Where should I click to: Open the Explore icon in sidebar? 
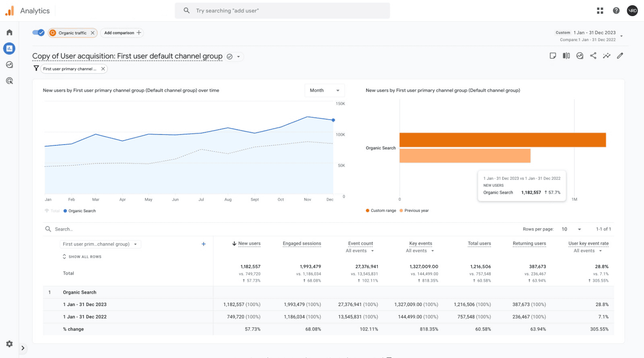(9, 65)
